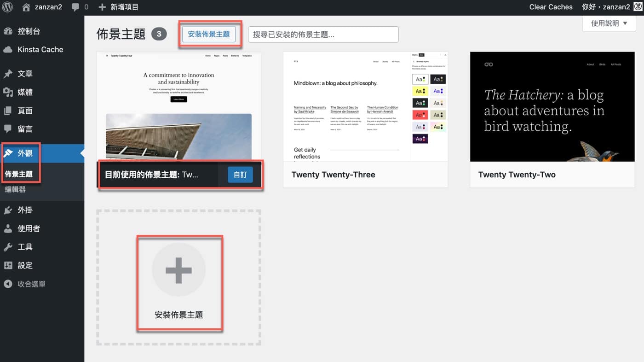Click the 外掛 plugin icon
The image size is (644, 362).
8,210
